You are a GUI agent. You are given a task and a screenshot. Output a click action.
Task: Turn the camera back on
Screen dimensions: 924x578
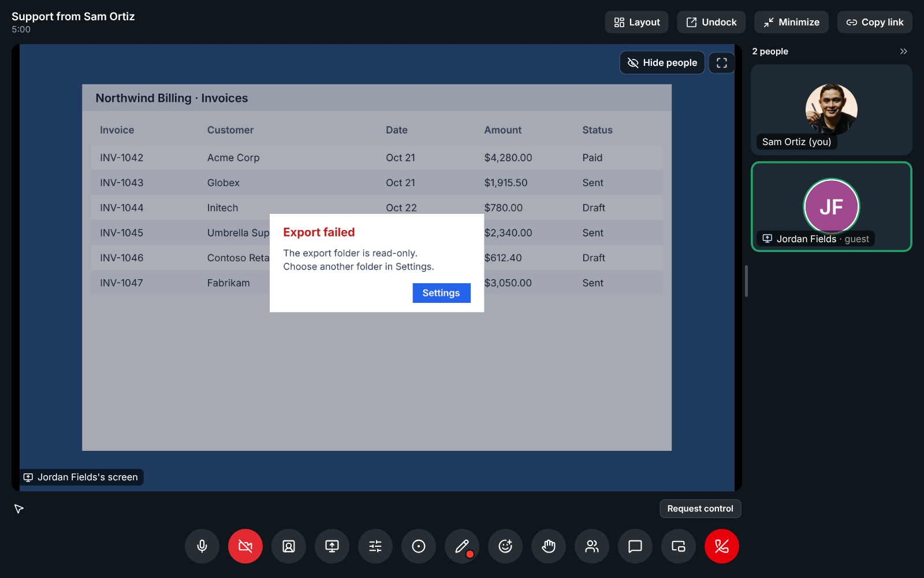coord(245,546)
